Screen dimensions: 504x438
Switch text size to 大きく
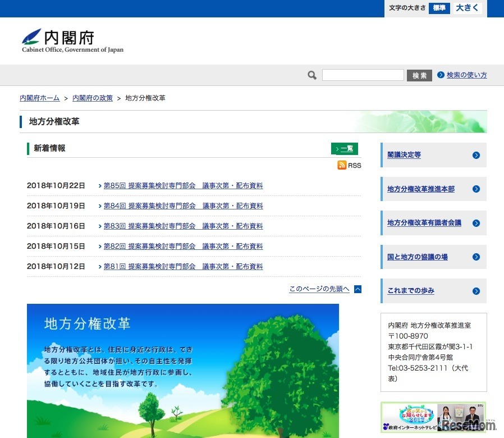467,8
